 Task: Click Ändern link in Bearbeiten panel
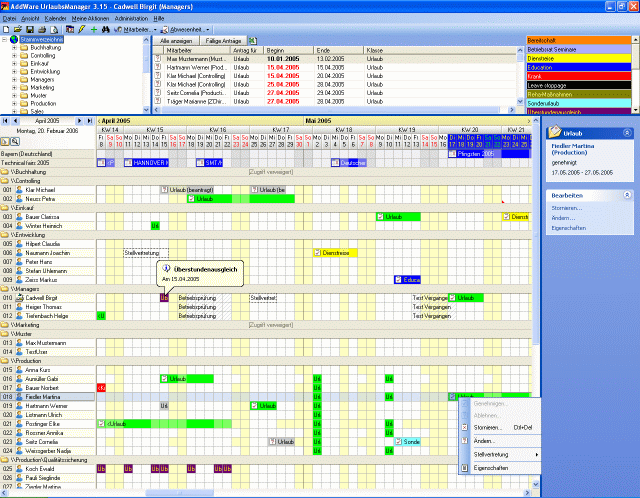[x=563, y=218]
